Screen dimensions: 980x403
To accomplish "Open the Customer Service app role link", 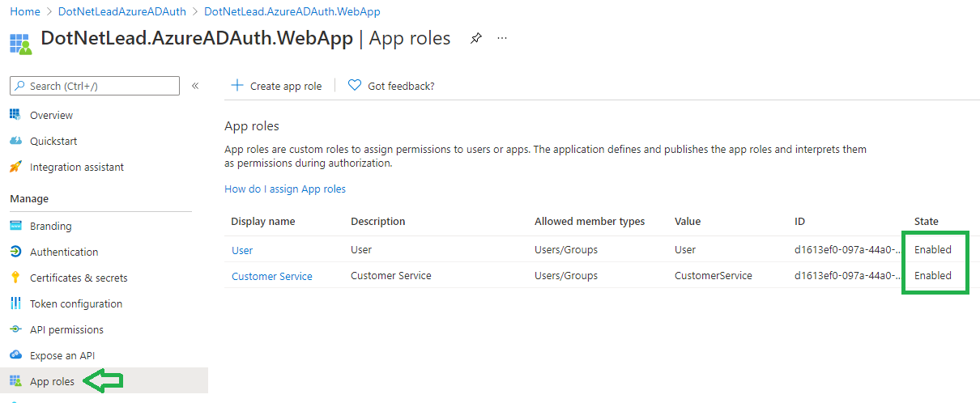I will [272, 276].
